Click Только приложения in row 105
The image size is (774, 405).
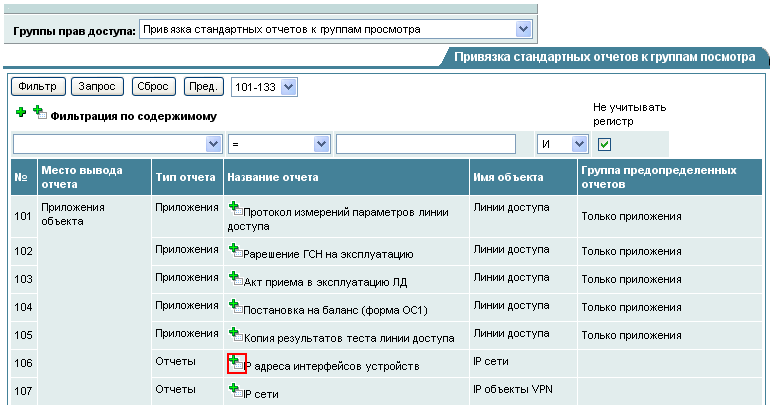pyautogui.click(x=631, y=335)
